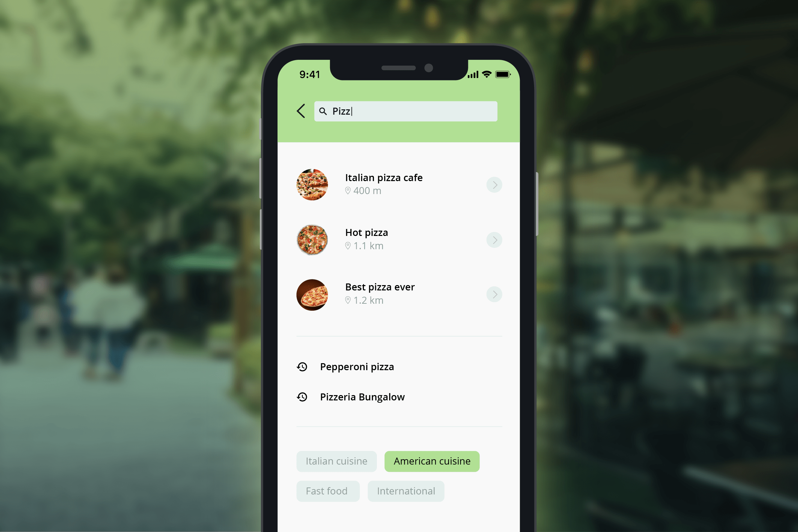Tap the search bar icon

pos(325,110)
